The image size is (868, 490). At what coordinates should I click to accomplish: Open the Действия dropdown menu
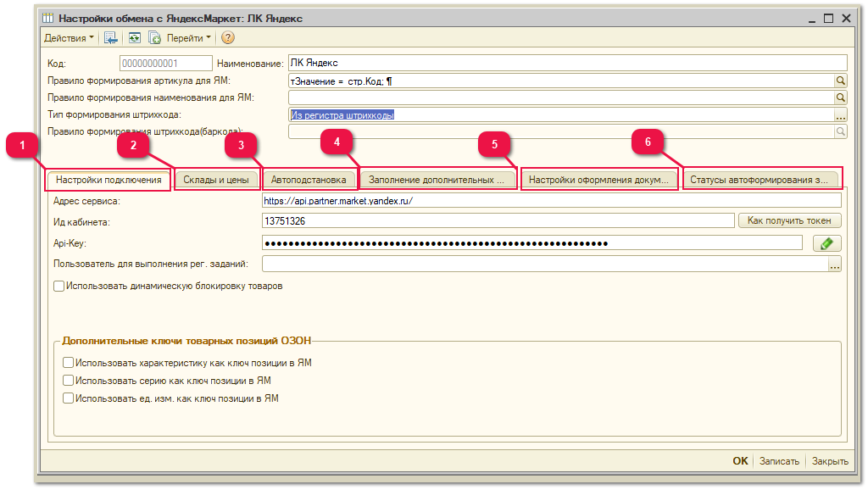click(x=69, y=38)
